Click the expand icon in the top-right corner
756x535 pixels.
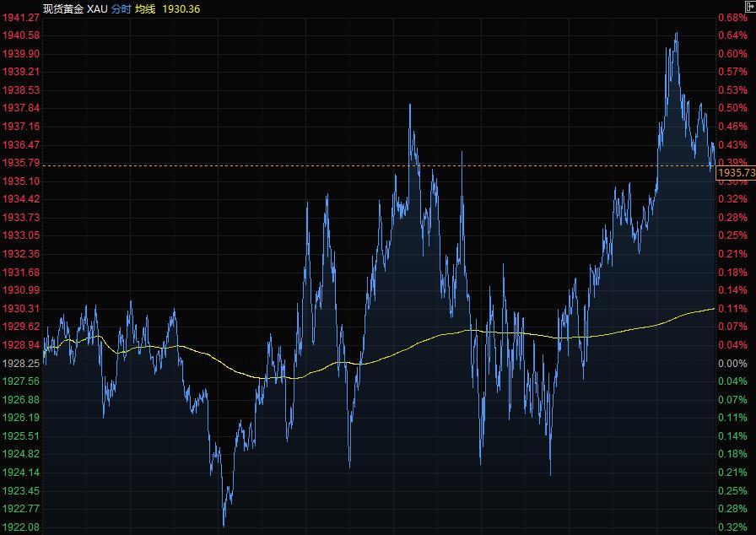coord(749,7)
